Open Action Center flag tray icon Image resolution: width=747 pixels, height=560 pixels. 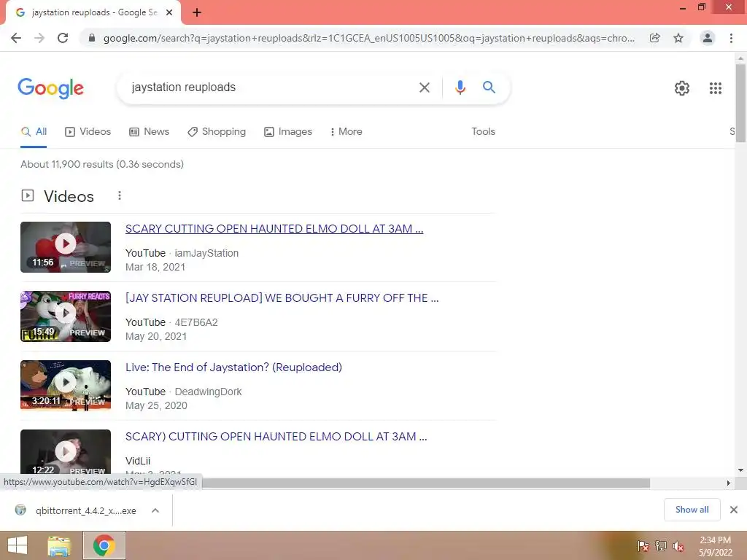tap(643, 545)
